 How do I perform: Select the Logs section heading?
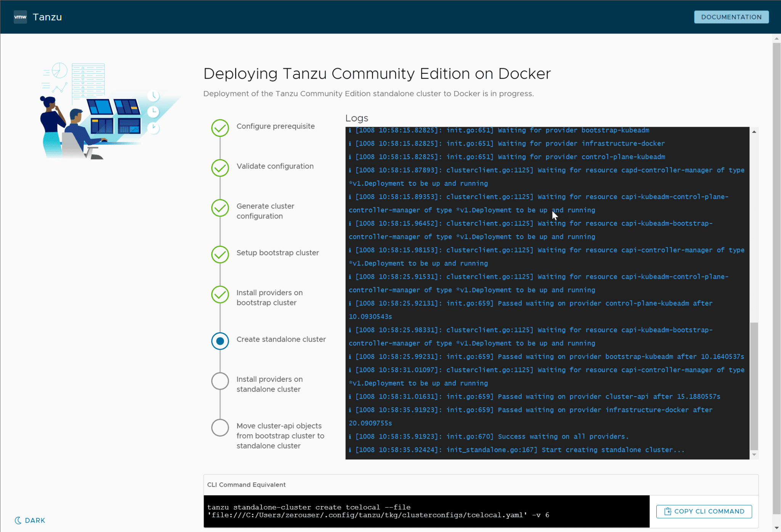[356, 118]
